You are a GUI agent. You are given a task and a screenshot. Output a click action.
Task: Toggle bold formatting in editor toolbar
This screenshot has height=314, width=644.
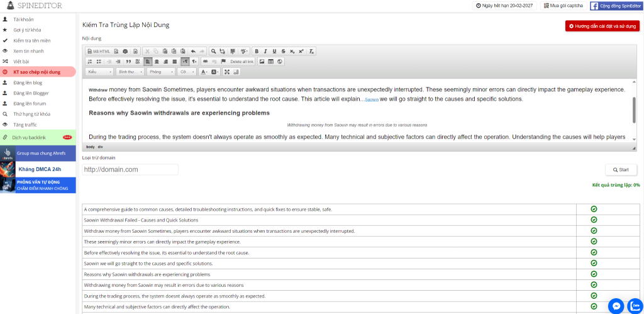tap(257, 51)
